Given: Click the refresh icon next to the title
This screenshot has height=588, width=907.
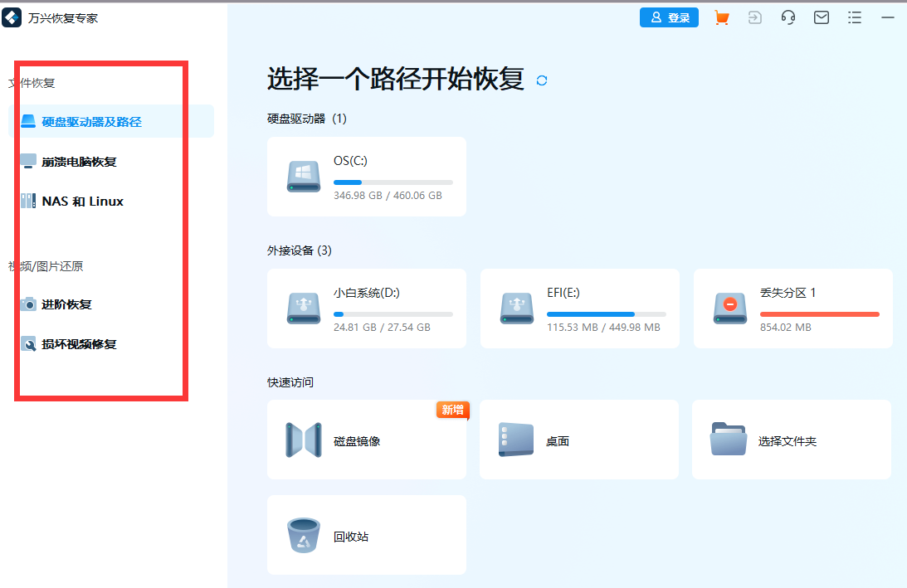Looking at the screenshot, I should point(541,82).
